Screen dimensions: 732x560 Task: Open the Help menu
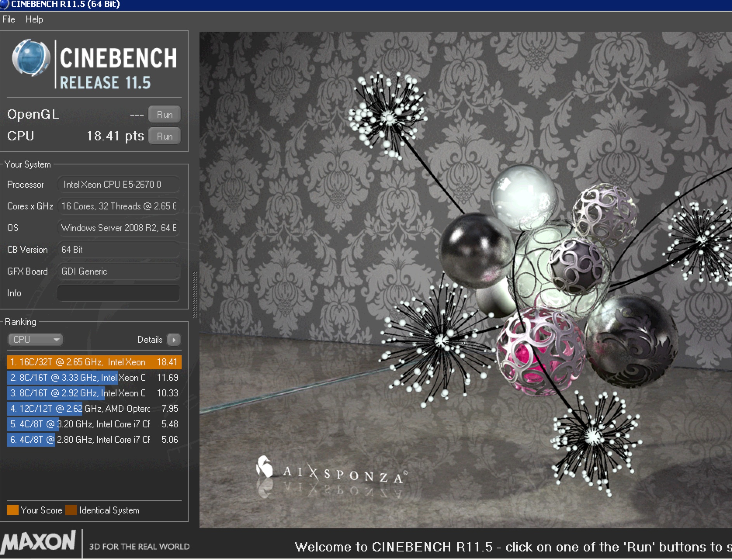point(34,19)
